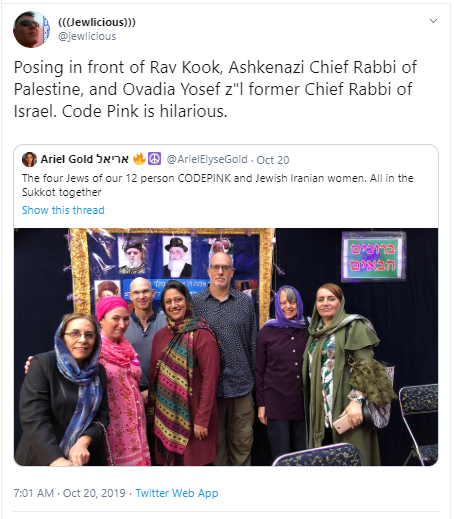The width and height of the screenshot is (454, 519).
Task: Open the group photo in the sukkah
Action: (226, 347)
